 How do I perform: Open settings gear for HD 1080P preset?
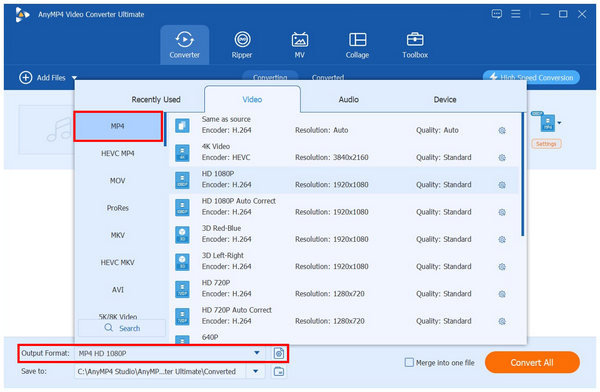pos(502,185)
